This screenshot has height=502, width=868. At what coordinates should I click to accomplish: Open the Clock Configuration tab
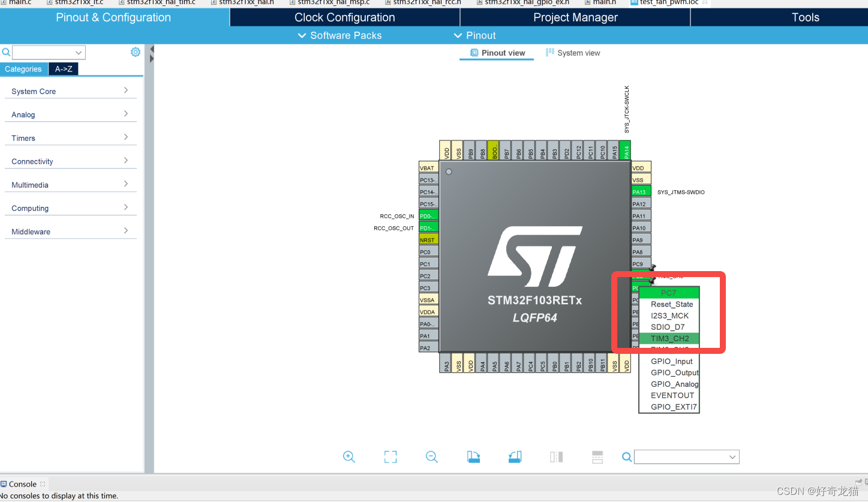[x=344, y=17]
